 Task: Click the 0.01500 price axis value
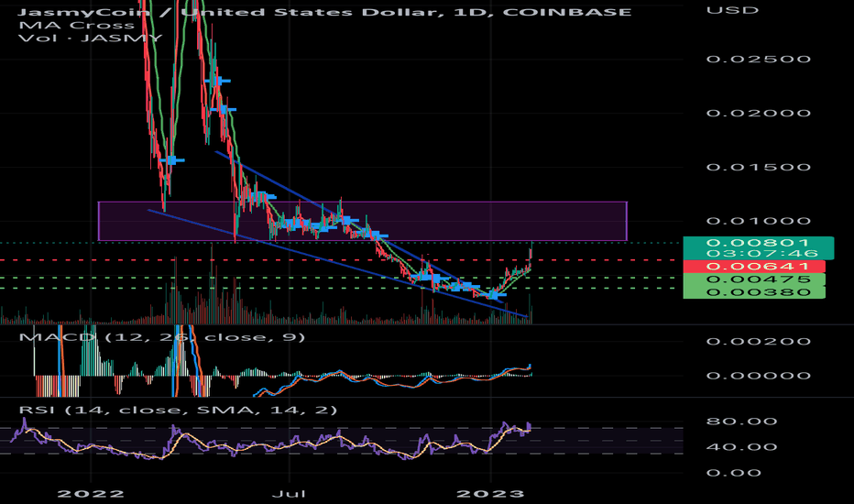758,167
